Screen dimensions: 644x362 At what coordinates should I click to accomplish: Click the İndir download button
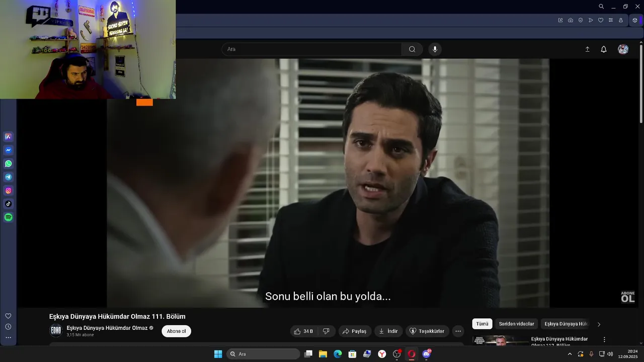coord(388,331)
